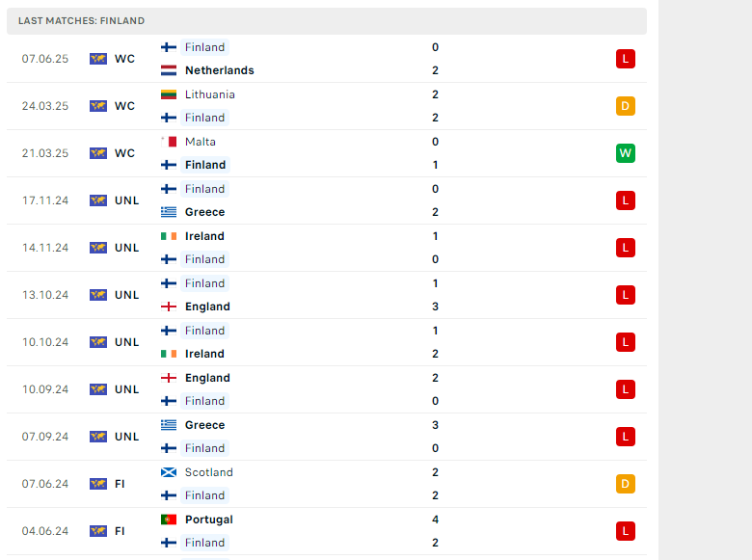This screenshot has height=560, width=752.
Task: Open England team in 13.10.24 match
Action: point(207,307)
